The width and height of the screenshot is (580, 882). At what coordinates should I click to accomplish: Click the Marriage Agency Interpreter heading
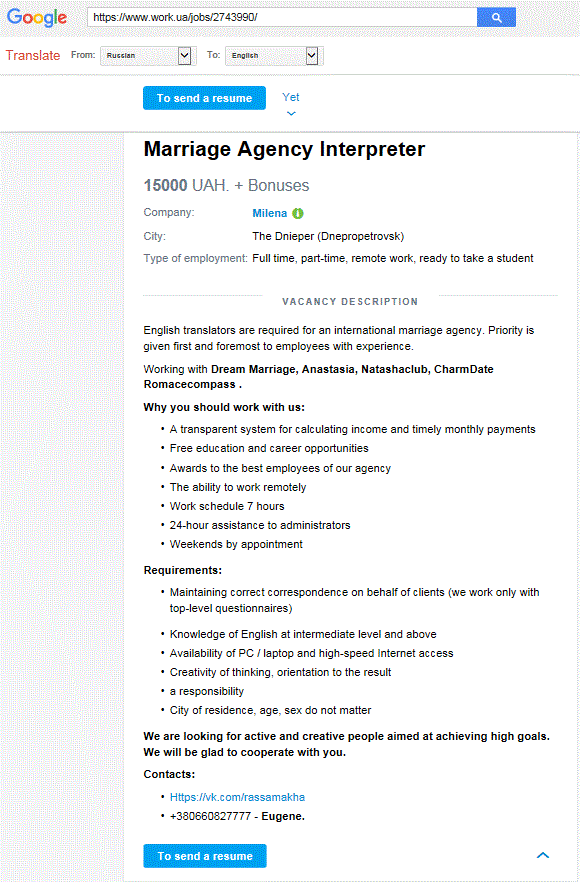[284, 149]
